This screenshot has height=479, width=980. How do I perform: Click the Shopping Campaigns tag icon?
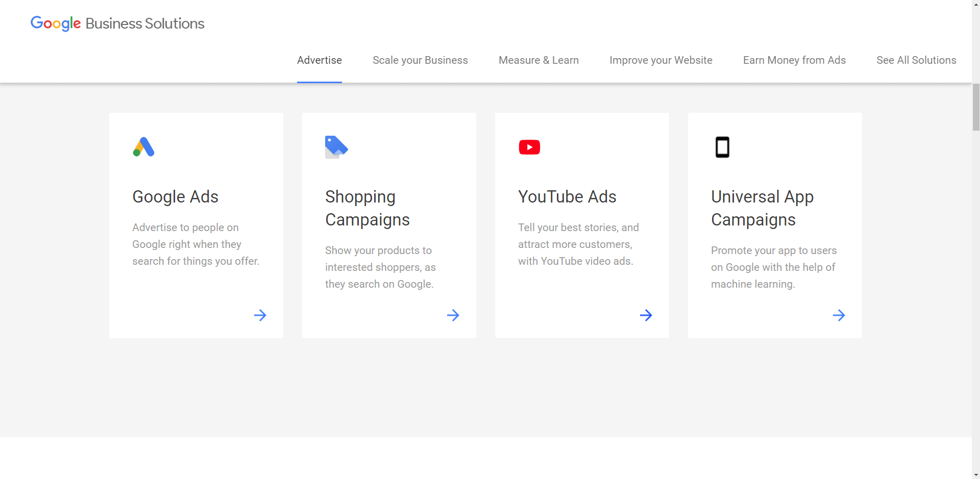(x=336, y=147)
